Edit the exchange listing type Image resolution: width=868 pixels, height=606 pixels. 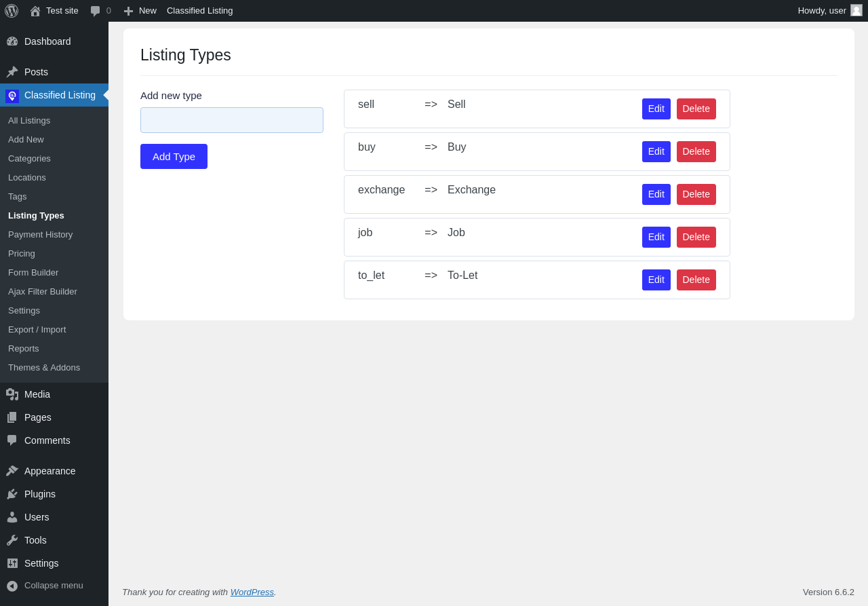(656, 194)
